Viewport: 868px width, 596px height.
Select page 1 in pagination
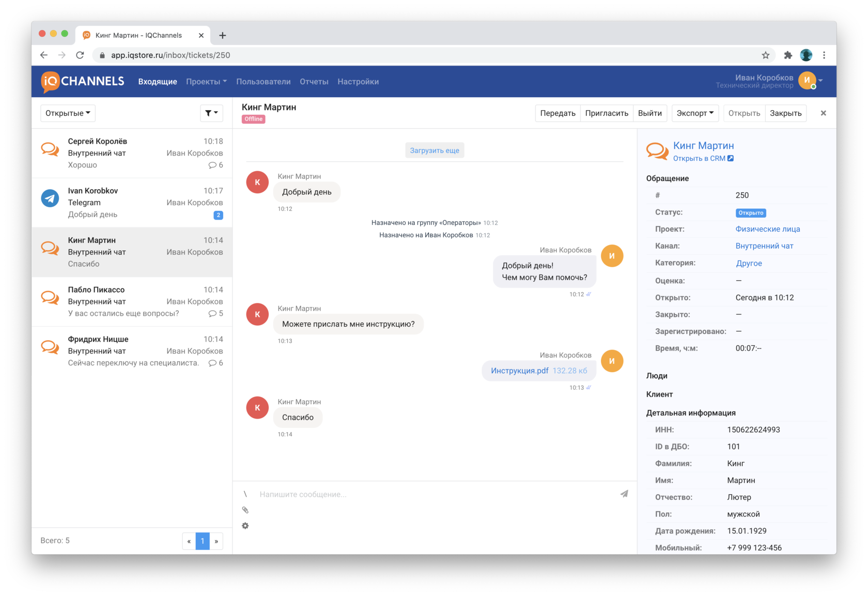(x=203, y=541)
